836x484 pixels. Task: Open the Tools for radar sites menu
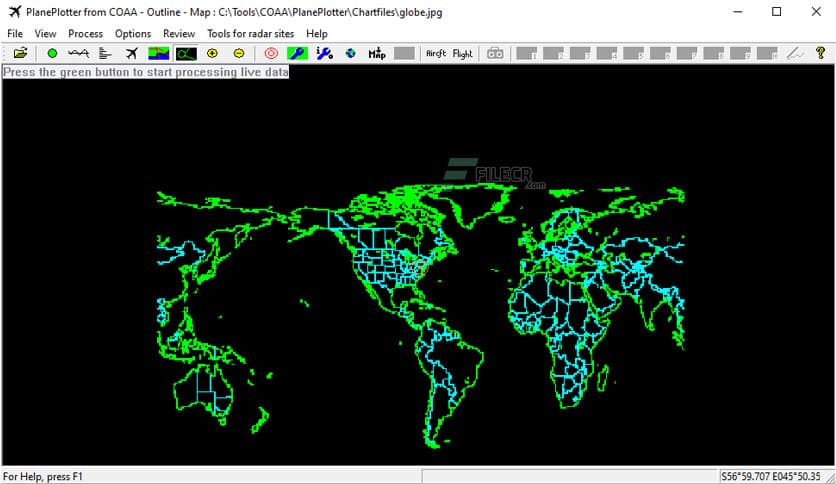[x=250, y=34]
